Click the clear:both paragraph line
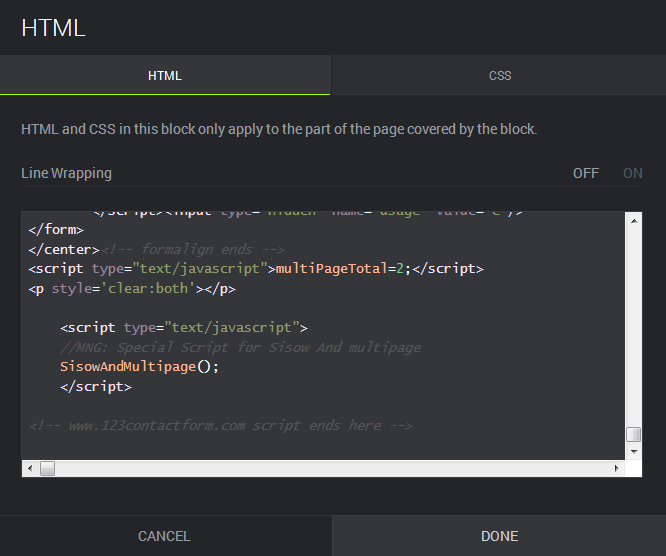Image resolution: width=666 pixels, height=556 pixels. [132, 289]
